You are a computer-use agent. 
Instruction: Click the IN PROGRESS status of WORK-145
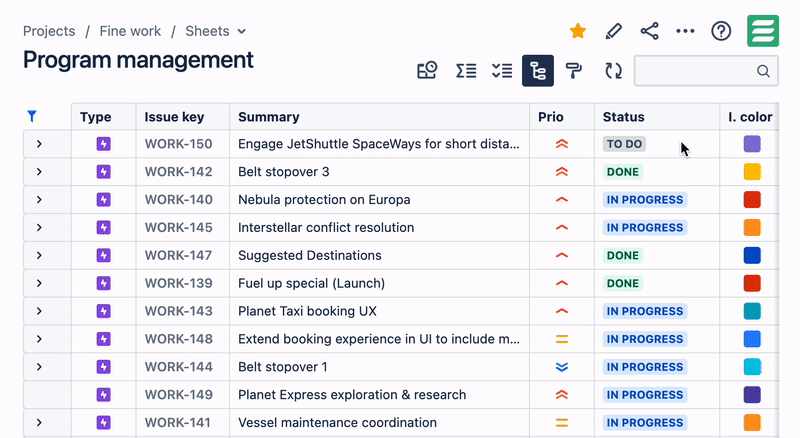click(644, 228)
